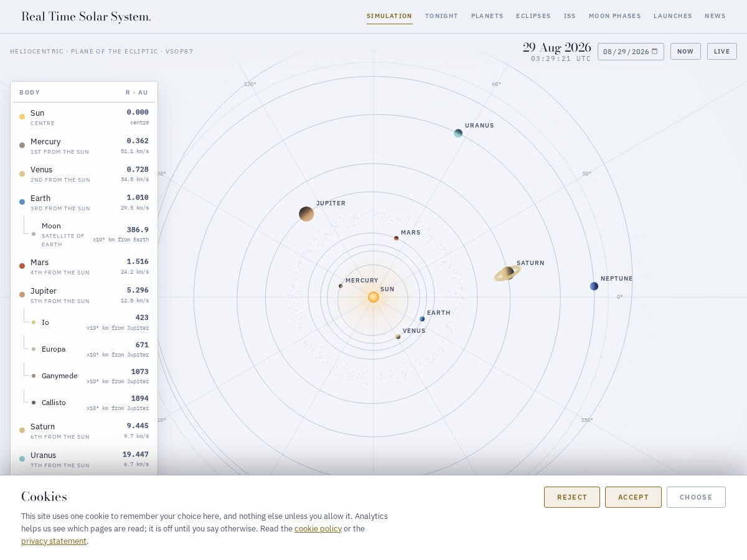This screenshot has width=747, height=560.
Task: Select the Callisto moon row
Action: (84, 403)
